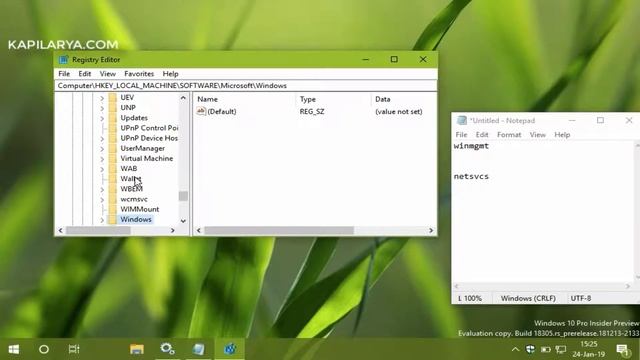Expand the UNP registry key

[x=102, y=108]
